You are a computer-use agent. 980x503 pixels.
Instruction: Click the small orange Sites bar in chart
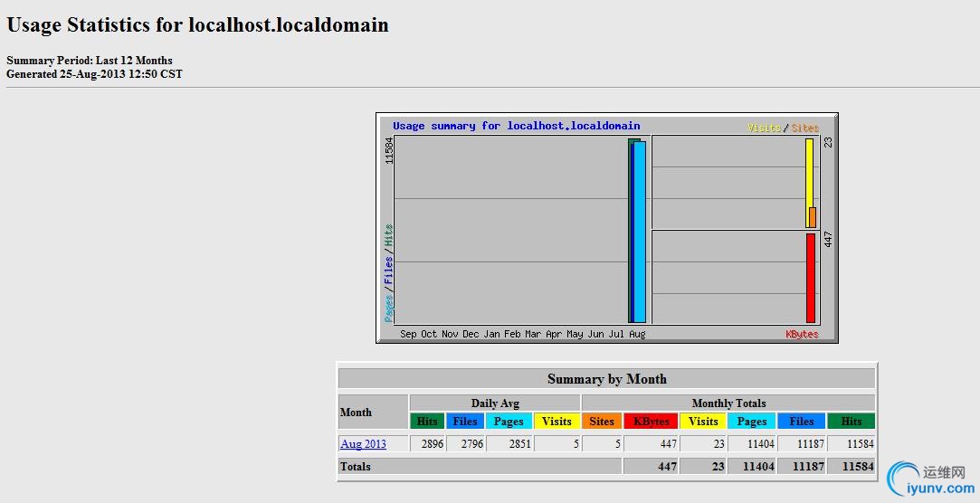pos(813,217)
